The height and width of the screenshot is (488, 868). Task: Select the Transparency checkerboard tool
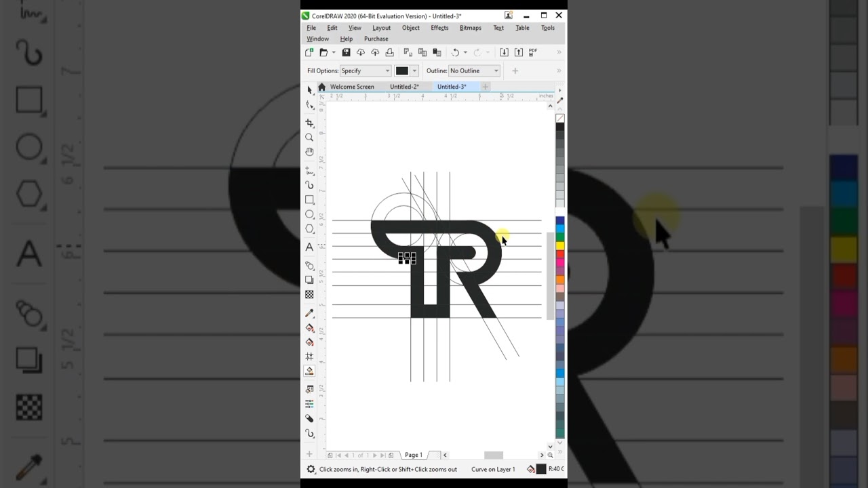(x=309, y=294)
